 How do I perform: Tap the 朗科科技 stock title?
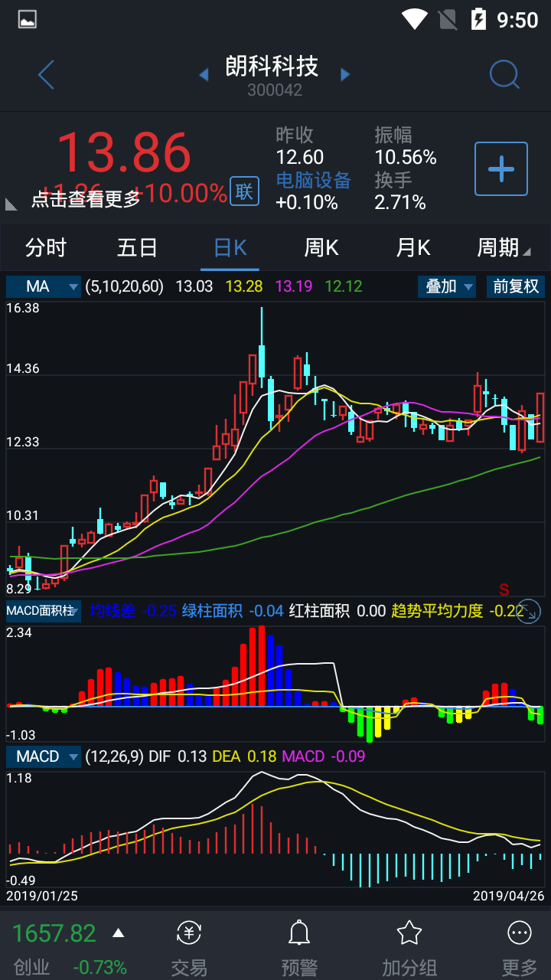point(272,66)
